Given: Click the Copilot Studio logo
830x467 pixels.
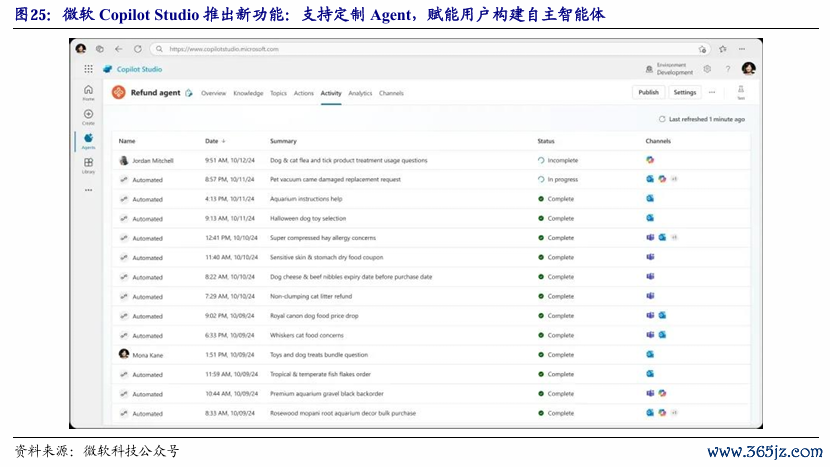Looking at the screenshot, I should [107, 69].
